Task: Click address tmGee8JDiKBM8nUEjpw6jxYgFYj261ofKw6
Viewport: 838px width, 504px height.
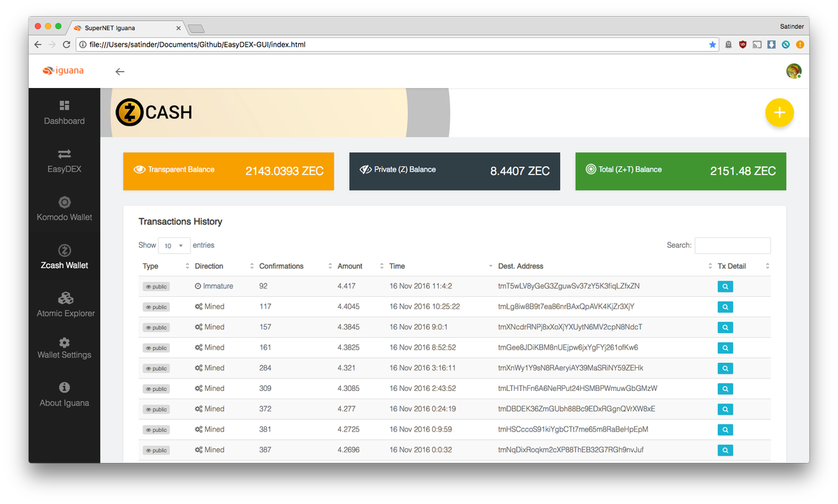Action: point(568,348)
